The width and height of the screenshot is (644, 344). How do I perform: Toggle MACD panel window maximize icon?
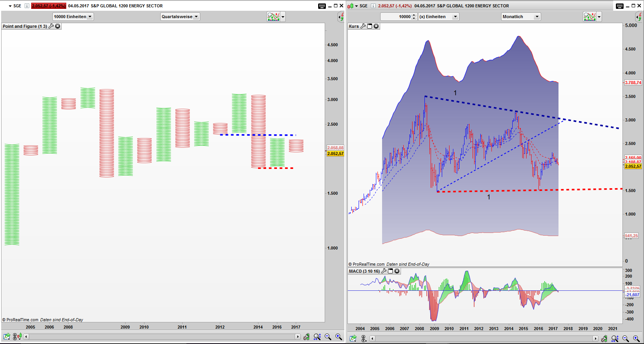390,271
